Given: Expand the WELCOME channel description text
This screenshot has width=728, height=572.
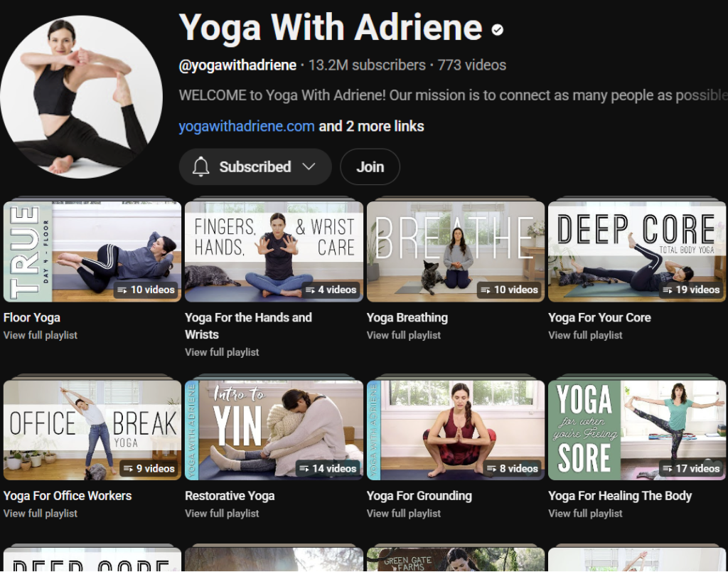Looking at the screenshot, I should 453,95.
